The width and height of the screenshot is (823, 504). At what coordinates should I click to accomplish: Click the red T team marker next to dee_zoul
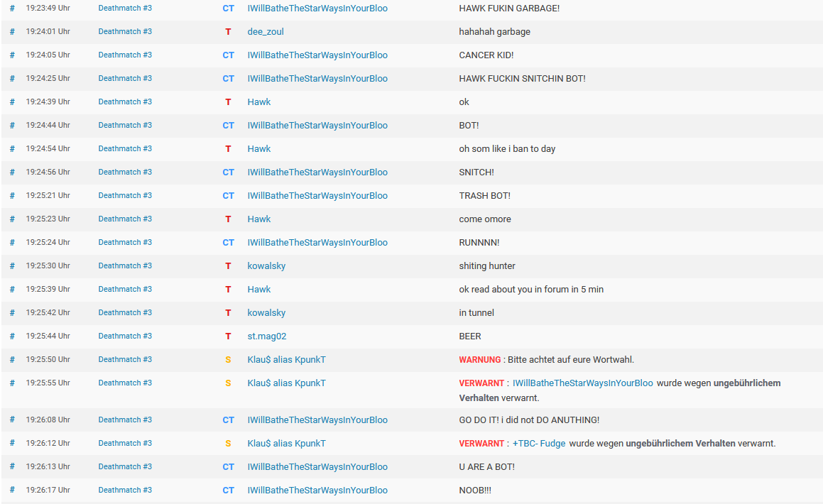(228, 32)
